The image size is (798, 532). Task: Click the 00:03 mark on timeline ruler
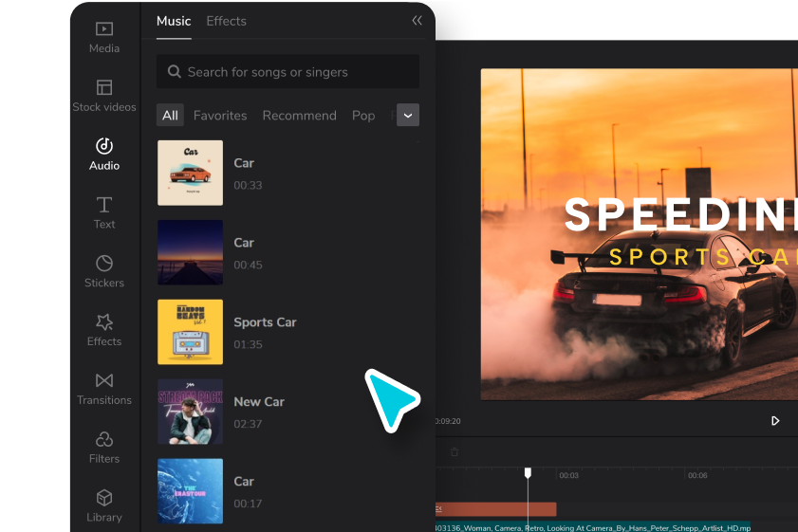click(x=569, y=475)
